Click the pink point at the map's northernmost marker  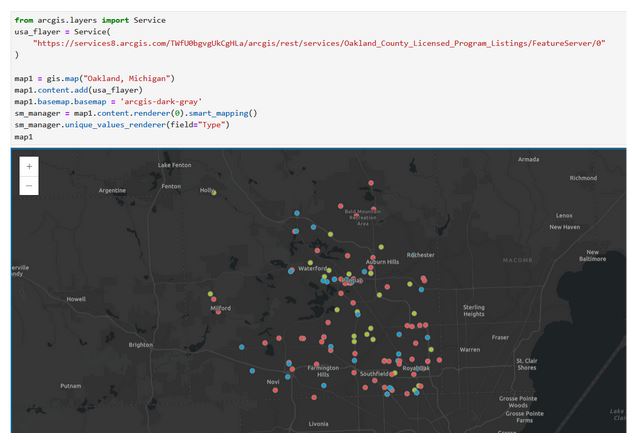pos(371,183)
